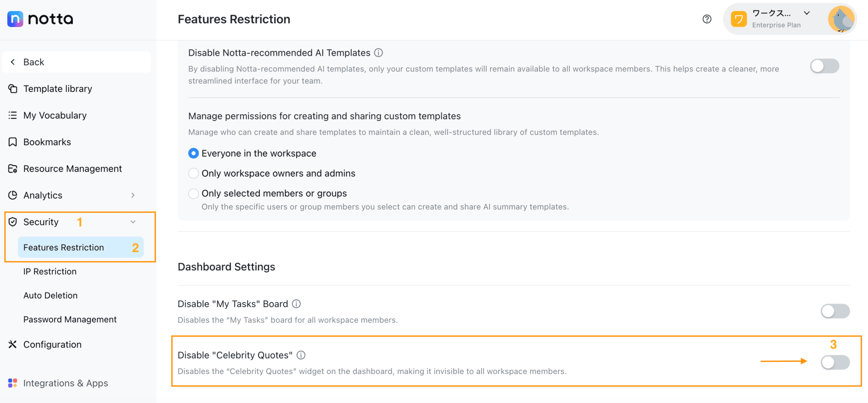Click the info icon next to My Tasks Board

[297, 304]
